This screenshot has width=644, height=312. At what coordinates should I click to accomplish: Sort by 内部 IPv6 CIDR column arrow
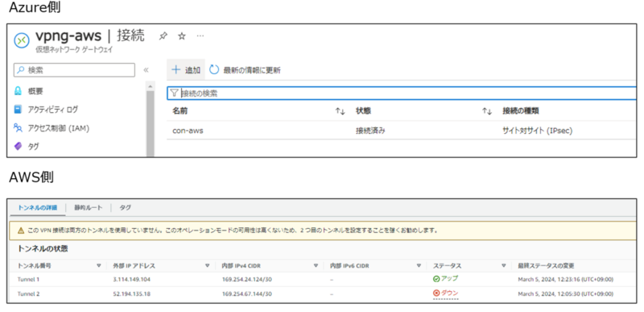pyautogui.click(x=419, y=265)
